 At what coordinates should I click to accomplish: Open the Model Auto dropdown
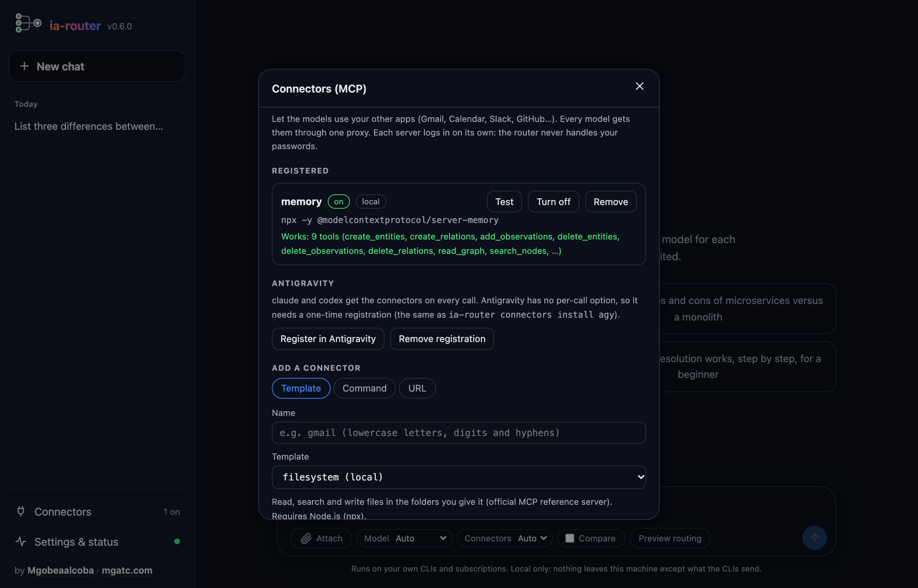click(x=404, y=538)
